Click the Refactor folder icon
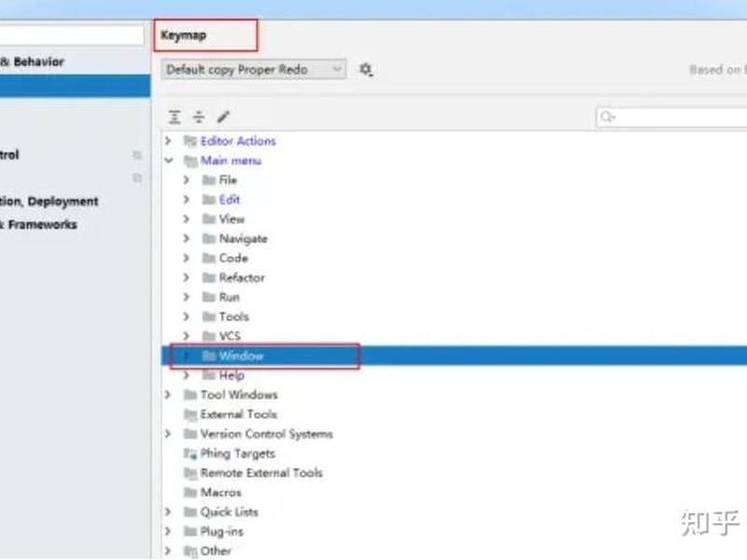 208,277
